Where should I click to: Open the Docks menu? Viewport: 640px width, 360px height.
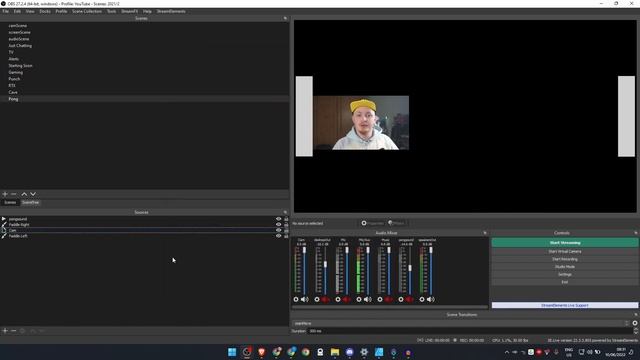(45, 11)
